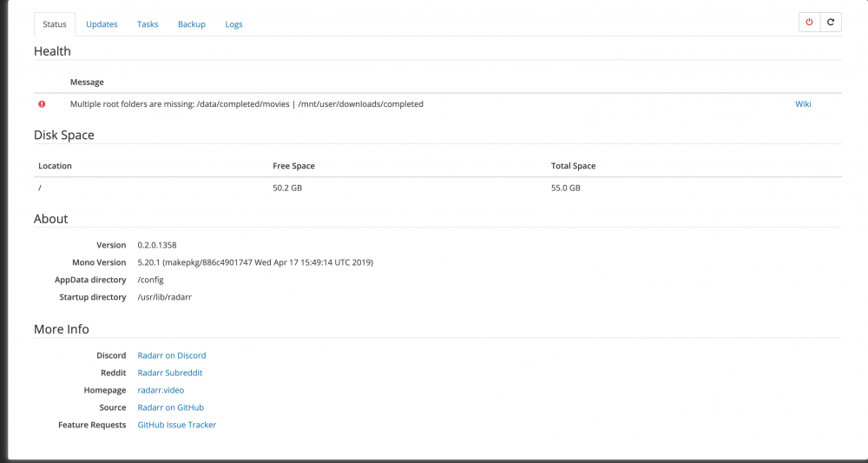Visit the Radarr Subreddit link

(x=170, y=373)
